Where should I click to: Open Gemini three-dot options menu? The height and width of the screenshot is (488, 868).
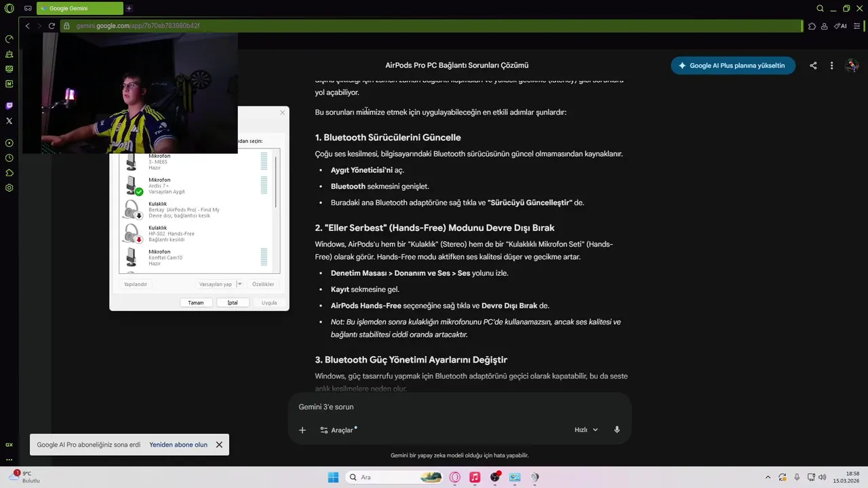831,66
